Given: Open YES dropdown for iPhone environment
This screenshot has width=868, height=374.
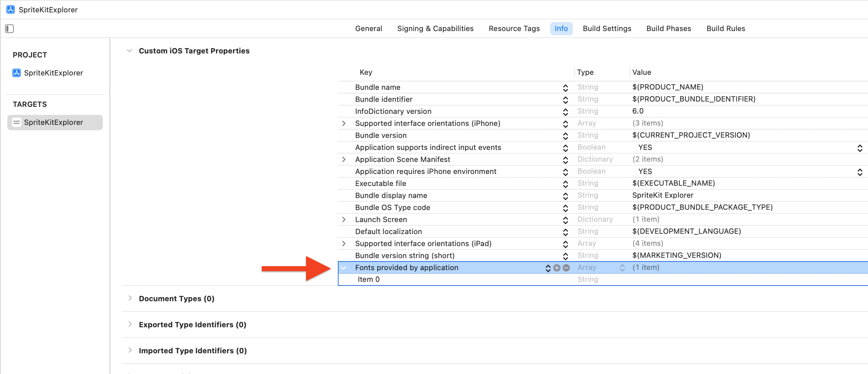Looking at the screenshot, I should pyautogui.click(x=860, y=172).
